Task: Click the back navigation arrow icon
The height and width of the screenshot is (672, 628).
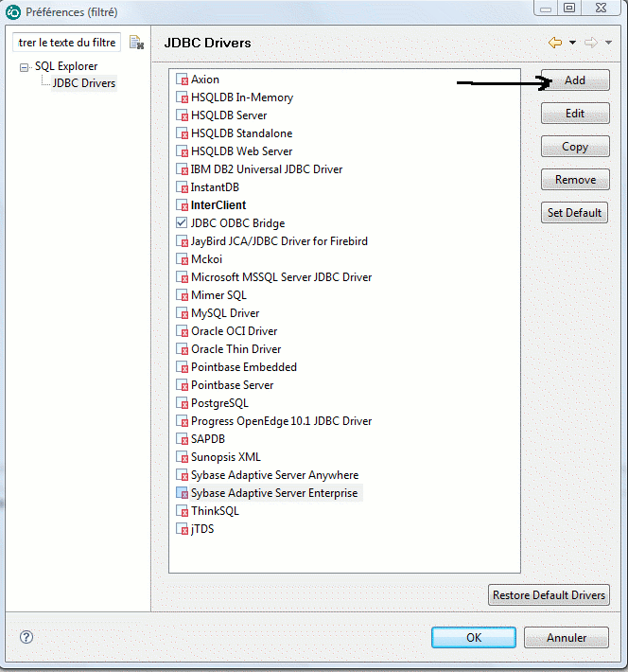Action: (555, 43)
